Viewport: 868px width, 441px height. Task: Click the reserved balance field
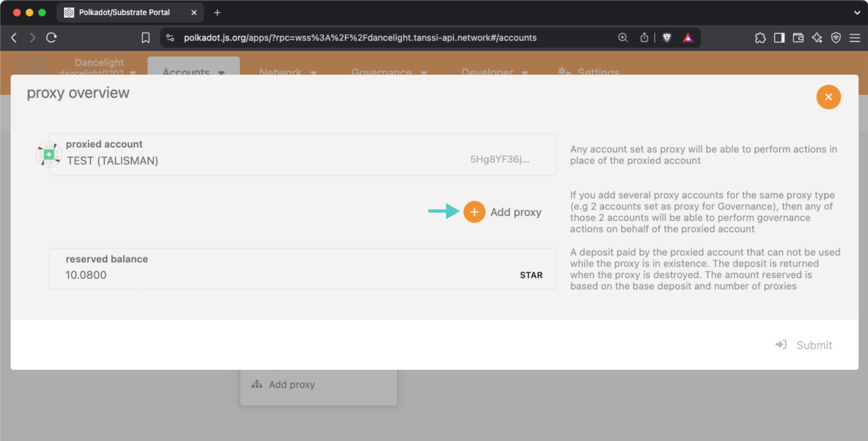pyautogui.click(x=302, y=269)
